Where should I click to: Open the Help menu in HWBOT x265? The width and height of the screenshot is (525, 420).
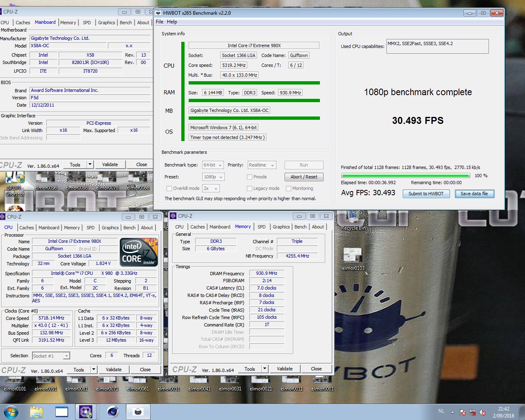[x=172, y=22]
